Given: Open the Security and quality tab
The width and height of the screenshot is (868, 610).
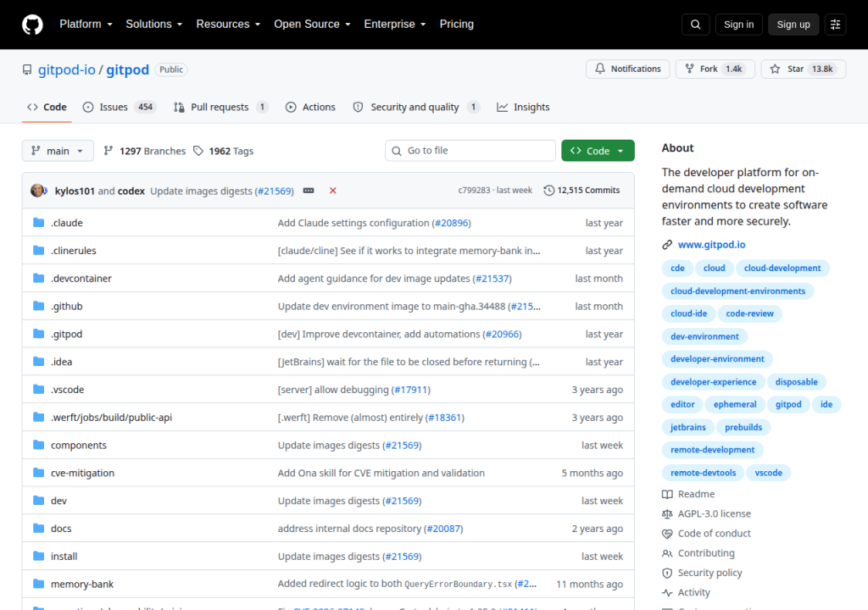Looking at the screenshot, I should point(416,107).
